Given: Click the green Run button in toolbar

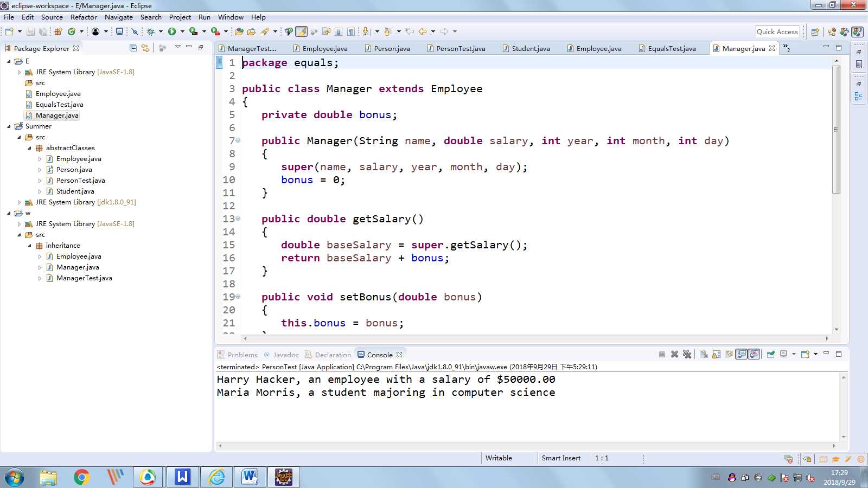Looking at the screenshot, I should tap(172, 31).
